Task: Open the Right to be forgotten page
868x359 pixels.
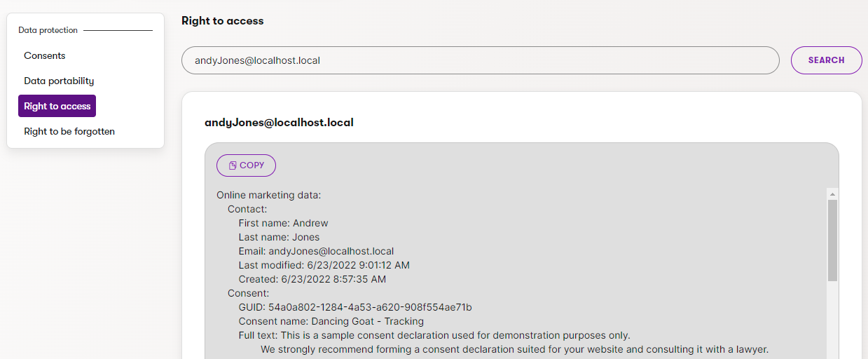Action: [69, 131]
